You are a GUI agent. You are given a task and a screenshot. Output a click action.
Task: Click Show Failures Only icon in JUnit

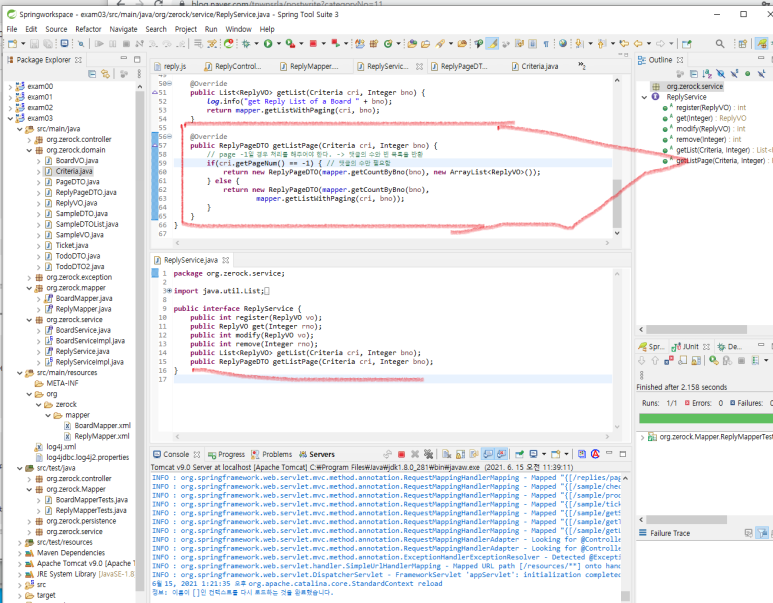pyautogui.click(x=668, y=361)
